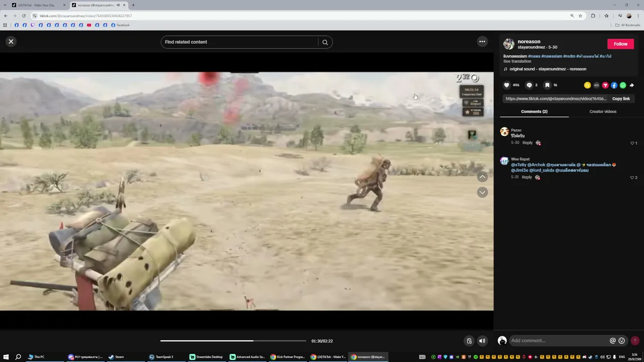Viewport: 644px width, 362px height.
Task: Click the video playback area to pause
Action: (247, 191)
